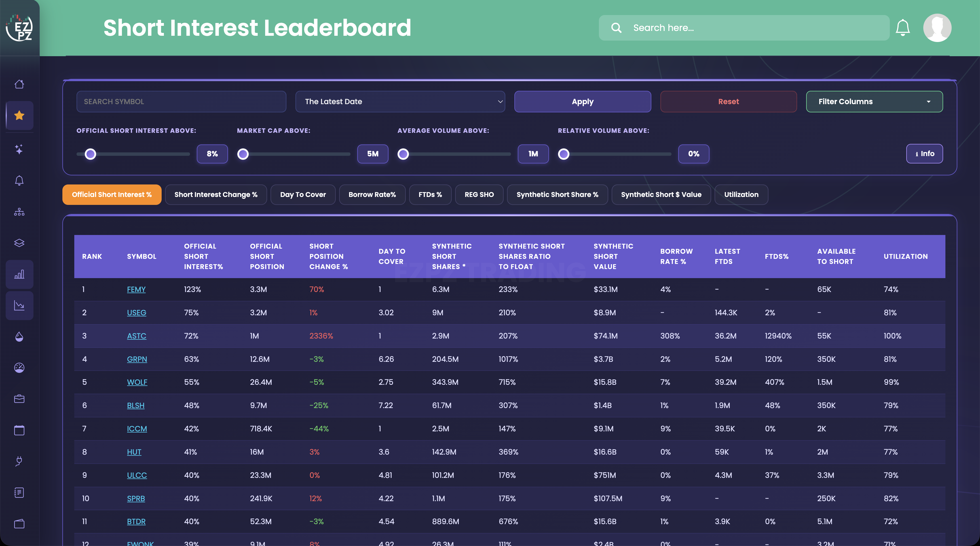Click into the top 'Search here...' field
The image size is (980, 546).
744,28
